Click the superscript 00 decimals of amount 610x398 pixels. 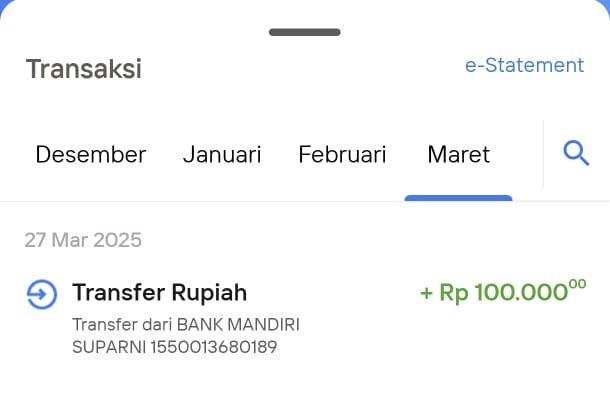pos(578,284)
